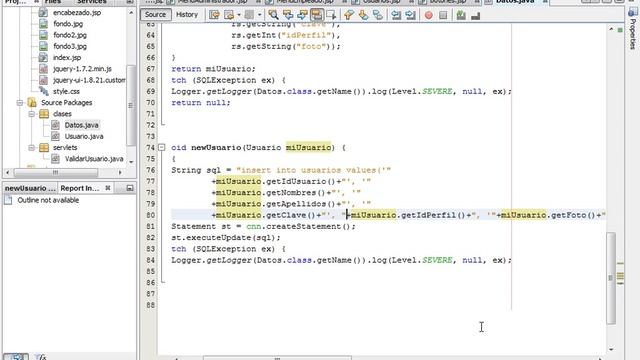Click the Find Next Occurrence icon
This screenshot has width=640, height=360.
(302, 15)
